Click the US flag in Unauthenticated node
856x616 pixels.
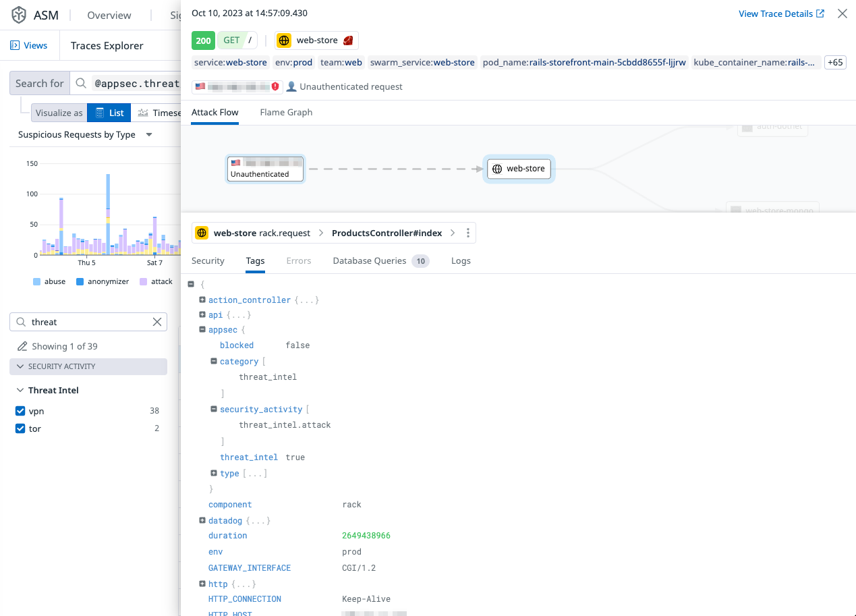coord(235,163)
